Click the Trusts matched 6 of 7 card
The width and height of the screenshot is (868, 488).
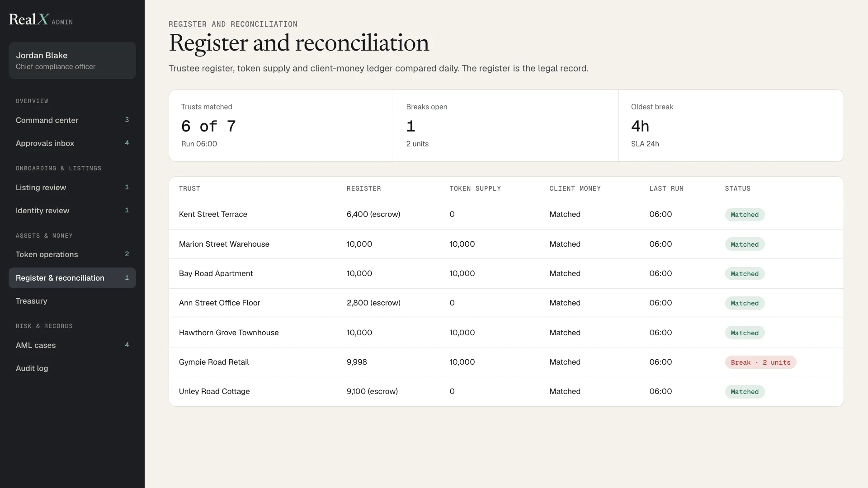(281, 126)
